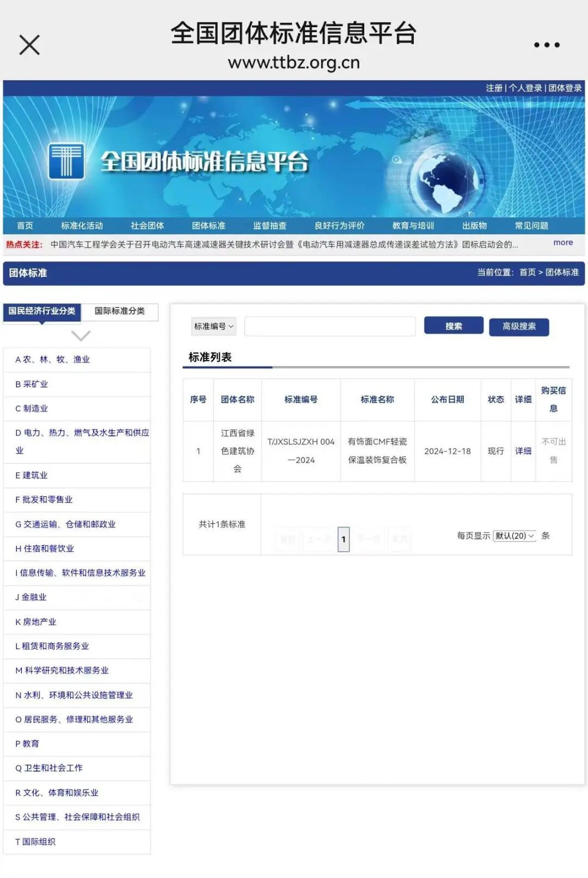Click the 团体登录 link
This screenshot has height=878, width=588.
(x=565, y=88)
